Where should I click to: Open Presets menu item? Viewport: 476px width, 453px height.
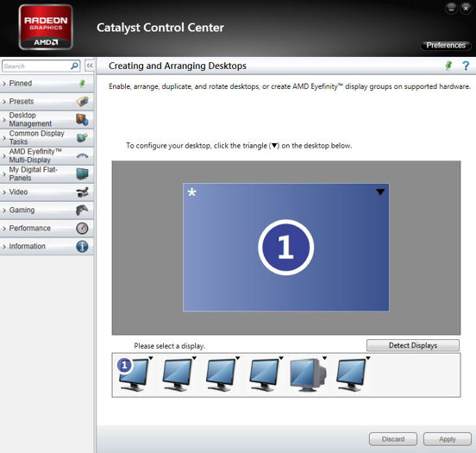[47, 102]
